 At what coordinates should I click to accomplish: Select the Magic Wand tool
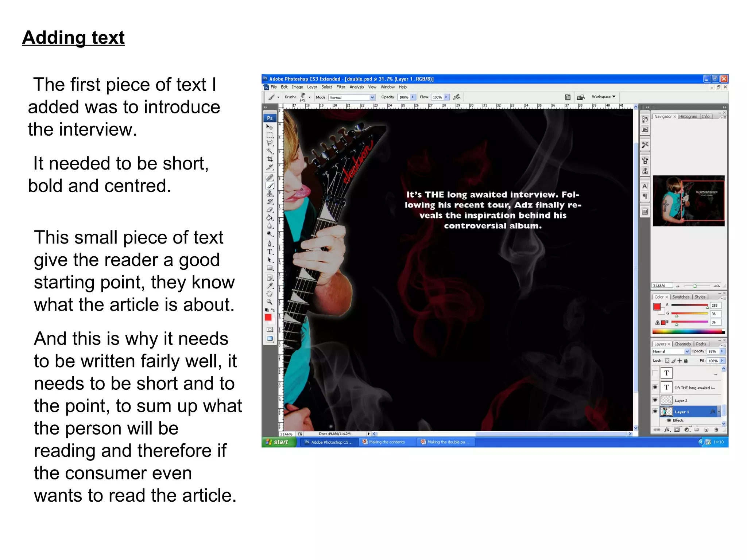[x=270, y=151]
